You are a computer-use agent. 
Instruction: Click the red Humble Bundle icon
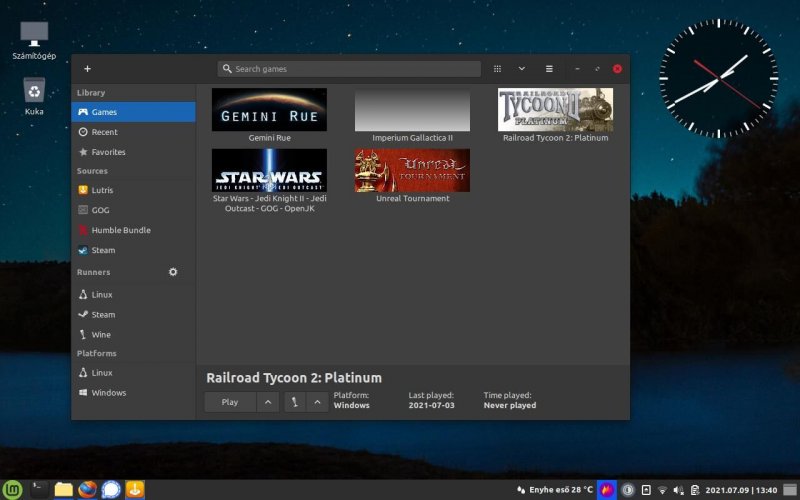pos(83,230)
